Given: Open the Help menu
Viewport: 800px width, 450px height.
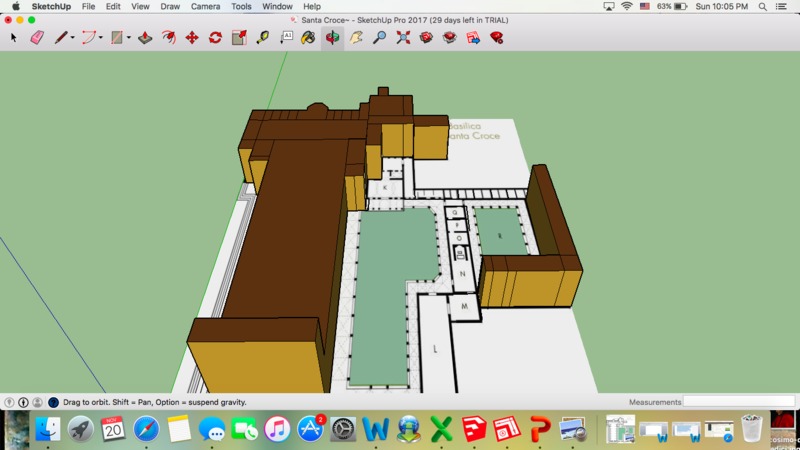Looking at the screenshot, I should click(x=312, y=7).
